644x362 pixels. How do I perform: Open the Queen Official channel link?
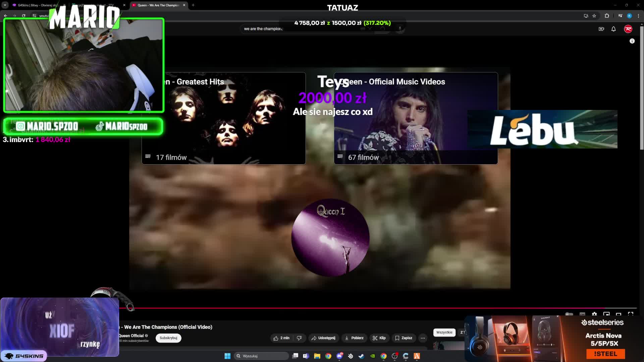click(131, 336)
